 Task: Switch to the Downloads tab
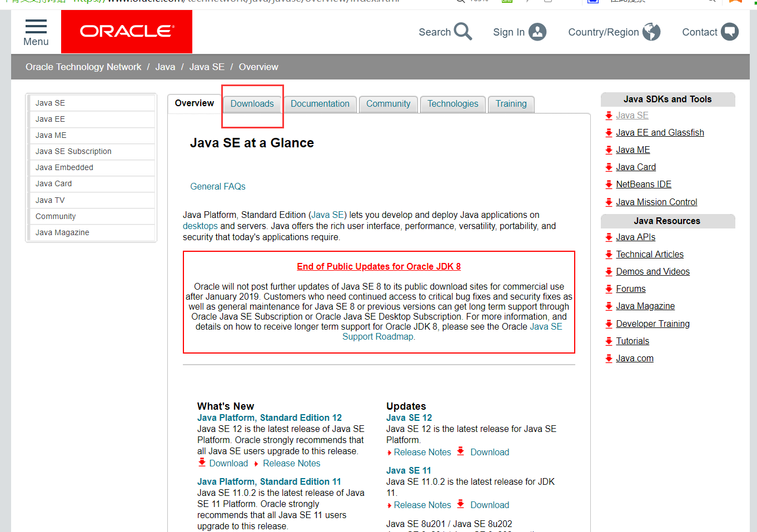pyautogui.click(x=252, y=104)
